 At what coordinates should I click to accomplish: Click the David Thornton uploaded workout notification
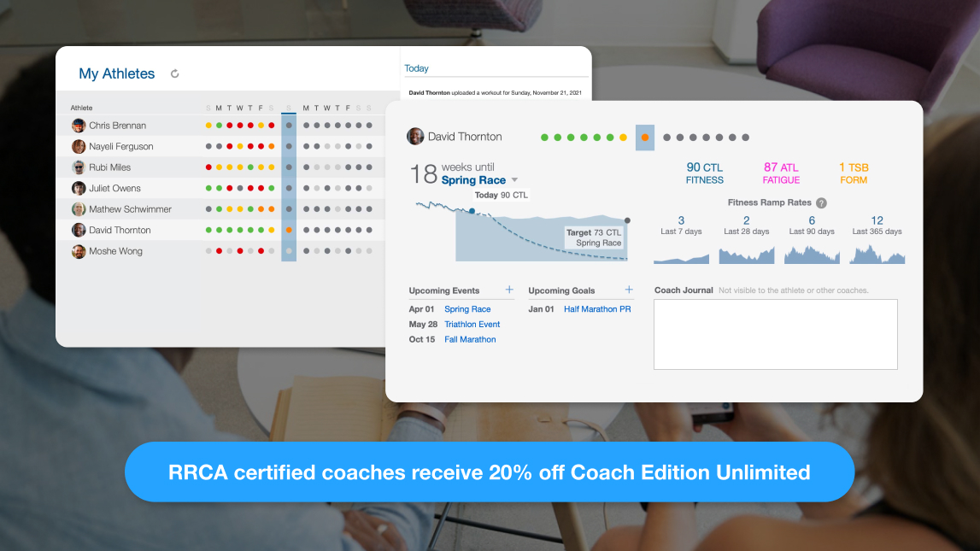pos(495,92)
